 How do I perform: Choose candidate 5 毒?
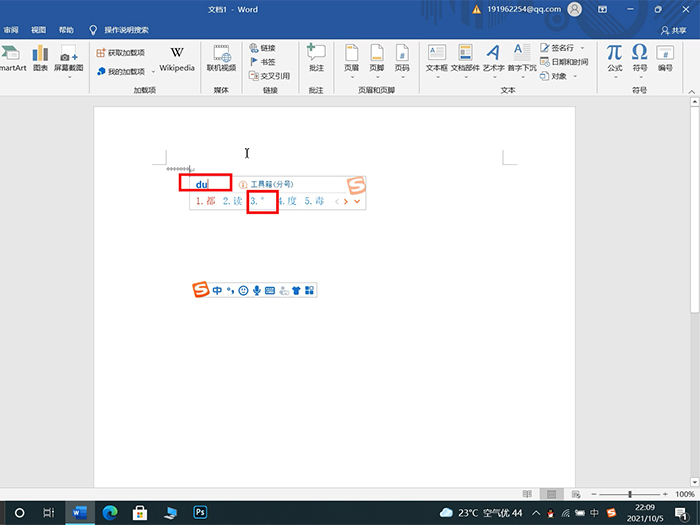[x=314, y=201]
